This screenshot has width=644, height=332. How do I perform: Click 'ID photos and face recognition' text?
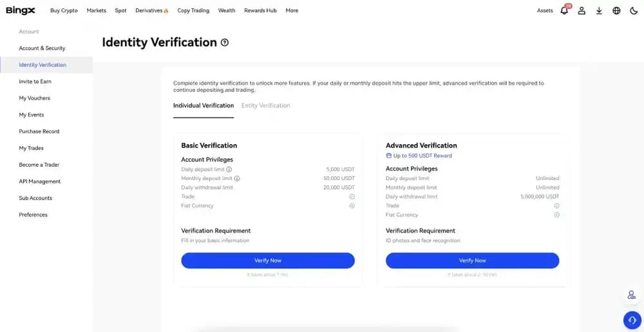[423, 241]
